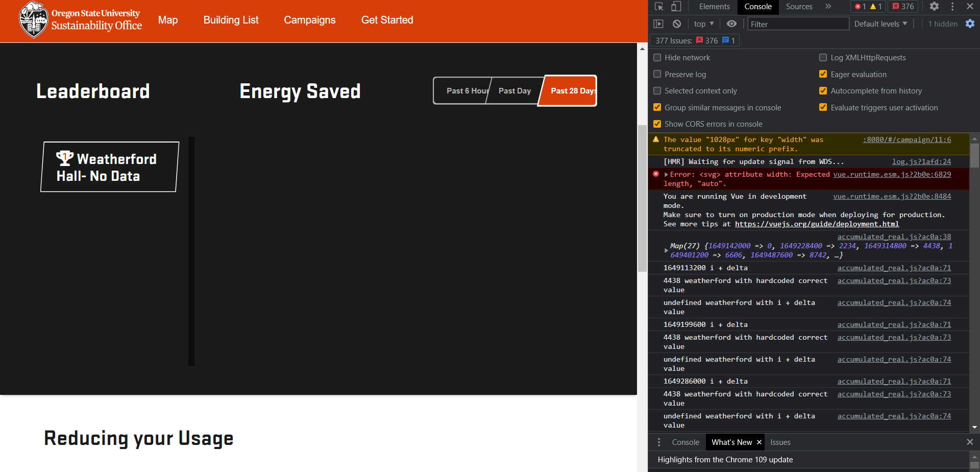The height and width of the screenshot is (472, 980).
Task: Switch to the Sources tab
Action: coord(798,7)
